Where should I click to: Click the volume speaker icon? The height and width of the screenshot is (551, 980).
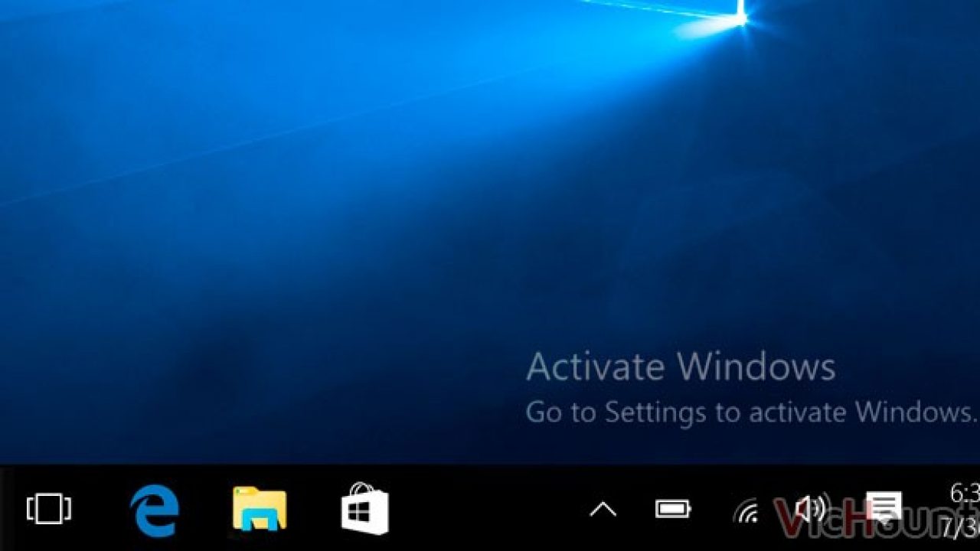coord(812,509)
